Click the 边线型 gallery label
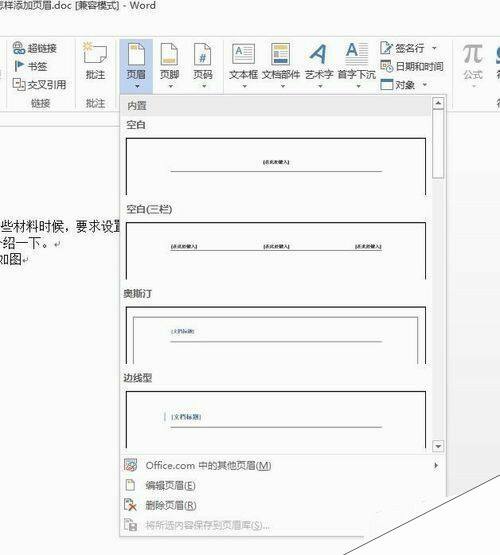500x555 pixels. [x=138, y=378]
